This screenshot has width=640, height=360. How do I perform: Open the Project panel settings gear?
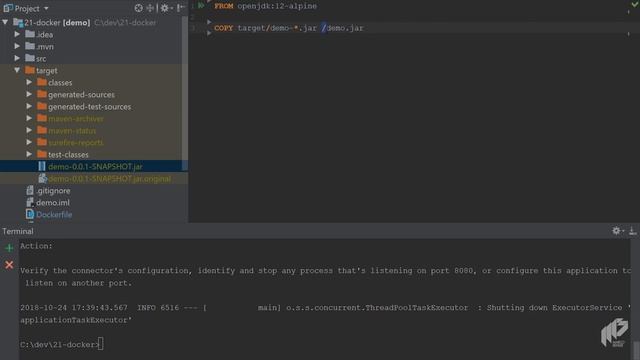[x=164, y=8]
